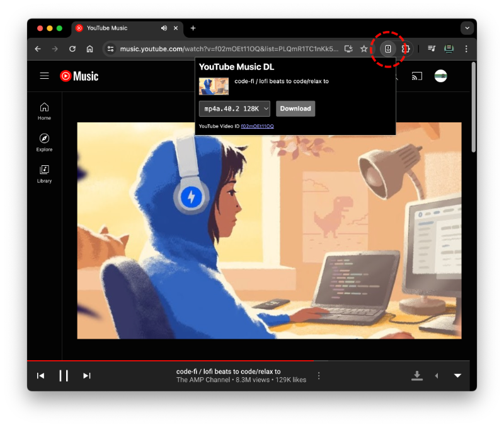This screenshot has height=427, width=504.
Task: Click the player bar download icon
Action: coord(417,375)
